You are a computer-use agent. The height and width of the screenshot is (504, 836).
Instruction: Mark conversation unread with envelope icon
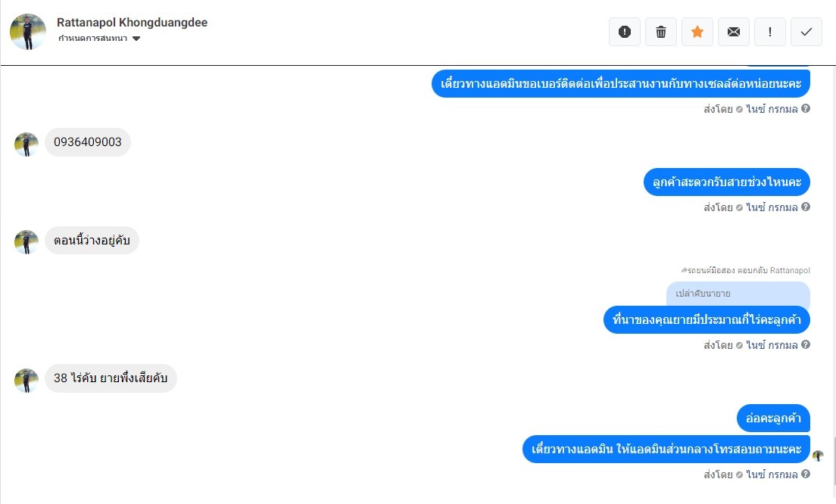click(733, 32)
